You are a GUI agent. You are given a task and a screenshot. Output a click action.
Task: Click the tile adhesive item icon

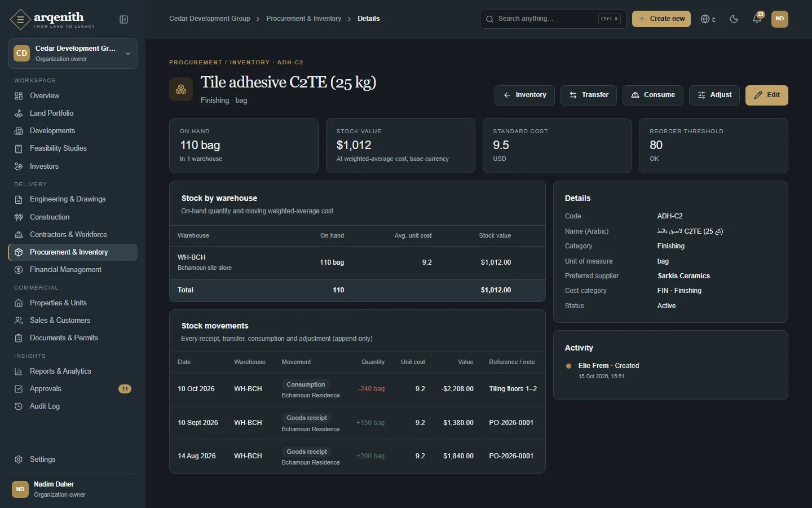181,89
